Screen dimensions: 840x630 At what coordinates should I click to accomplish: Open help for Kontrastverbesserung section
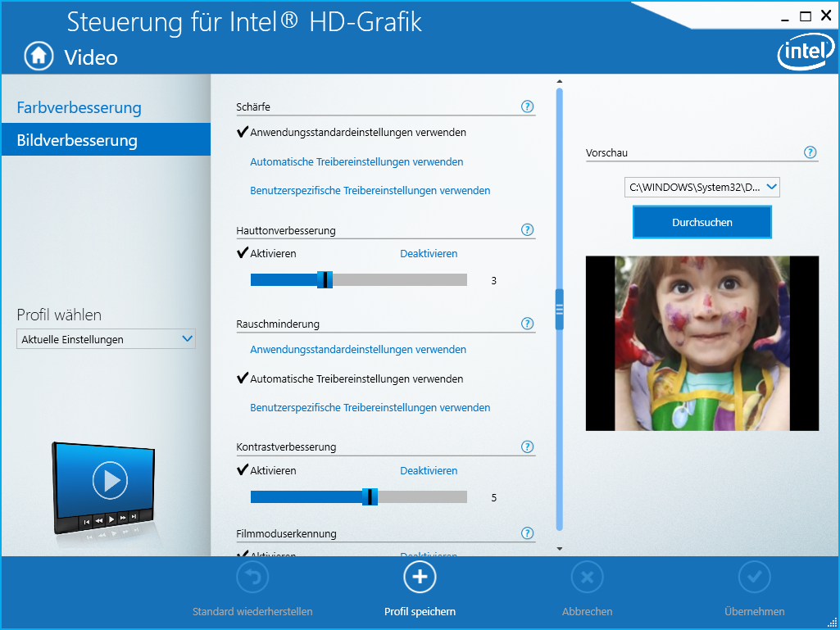pos(527,446)
